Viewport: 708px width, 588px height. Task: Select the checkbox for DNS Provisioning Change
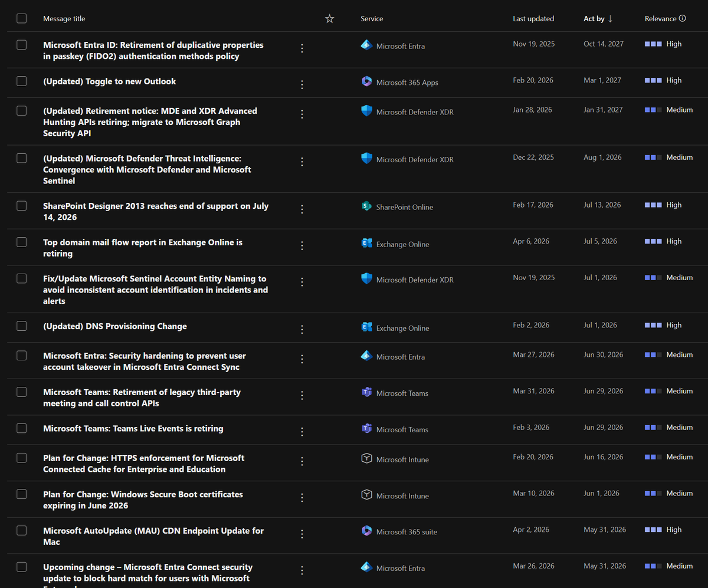[22, 326]
